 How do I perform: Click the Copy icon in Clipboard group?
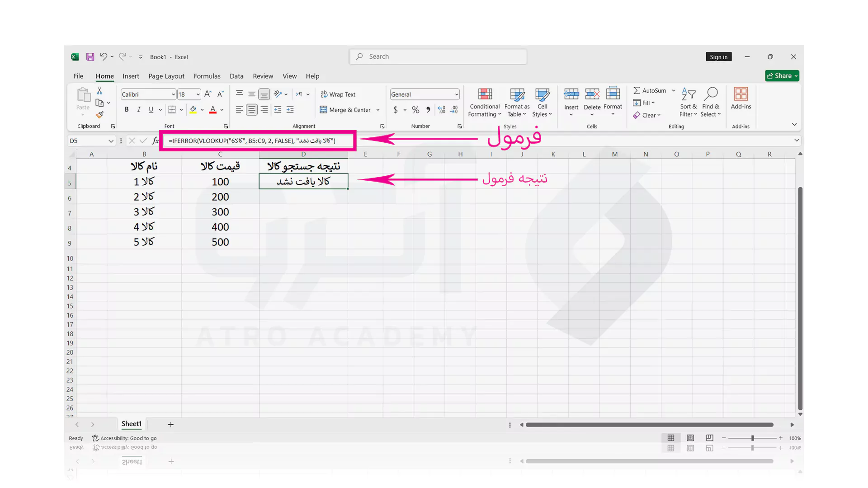99,103
